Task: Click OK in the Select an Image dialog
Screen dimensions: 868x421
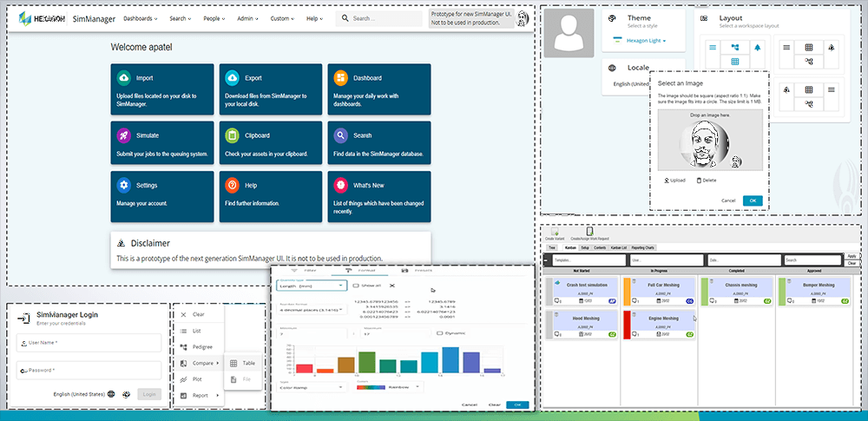Action: pyautogui.click(x=753, y=201)
